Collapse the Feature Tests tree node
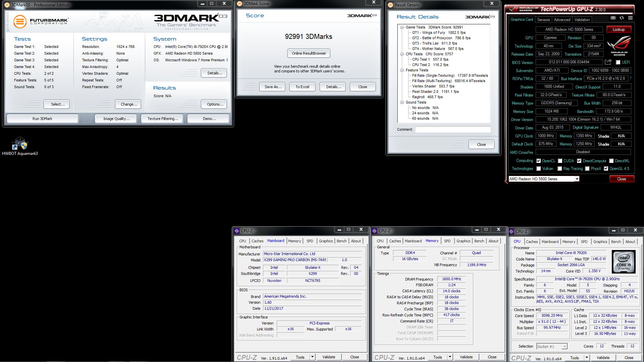This screenshot has width=644, height=362. (x=402, y=70)
